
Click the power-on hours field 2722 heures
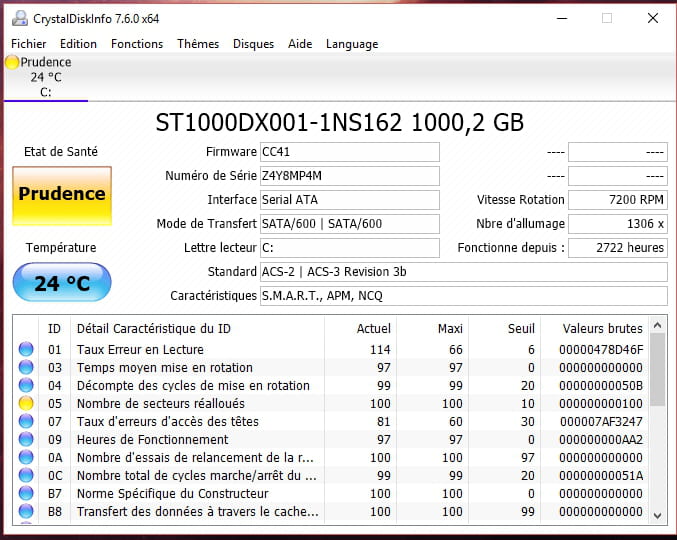618,248
